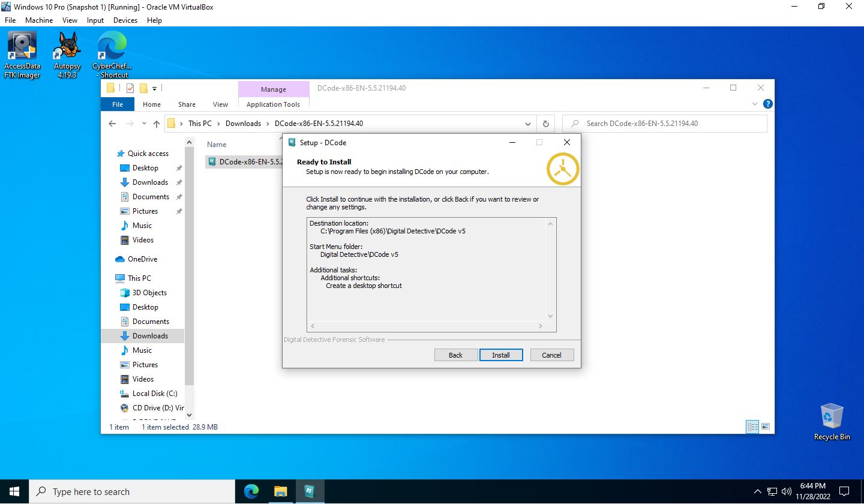The height and width of the screenshot is (504, 864).
Task: Select Local Disk (C:) in navigation pane
Action: 154,394
